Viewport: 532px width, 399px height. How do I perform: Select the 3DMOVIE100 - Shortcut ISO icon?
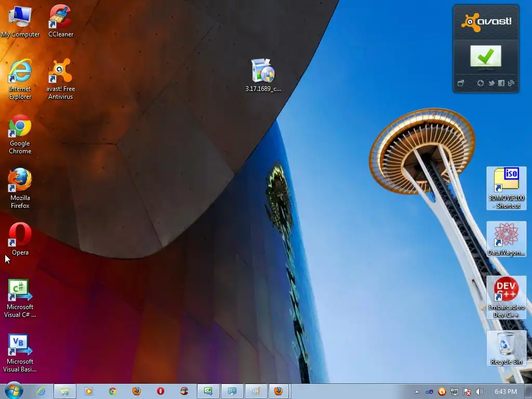[506, 188]
